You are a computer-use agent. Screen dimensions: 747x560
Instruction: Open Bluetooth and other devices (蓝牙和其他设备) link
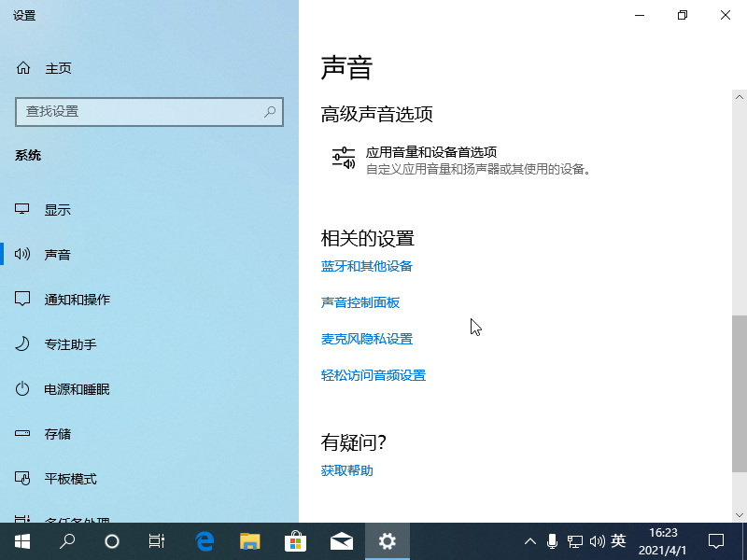pyautogui.click(x=366, y=266)
